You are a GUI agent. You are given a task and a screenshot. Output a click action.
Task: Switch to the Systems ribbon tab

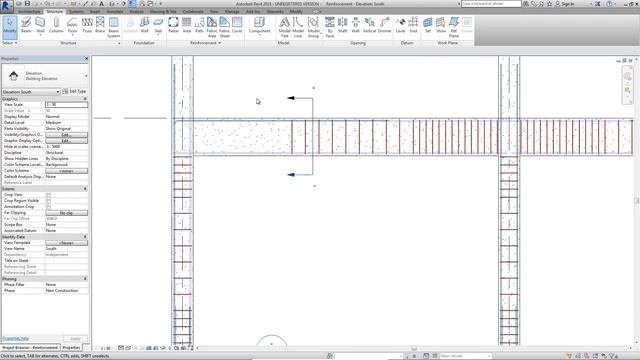pos(76,11)
